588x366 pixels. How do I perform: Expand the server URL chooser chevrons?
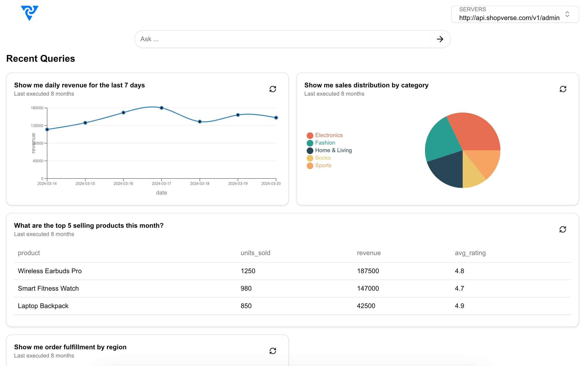coord(568,14)
